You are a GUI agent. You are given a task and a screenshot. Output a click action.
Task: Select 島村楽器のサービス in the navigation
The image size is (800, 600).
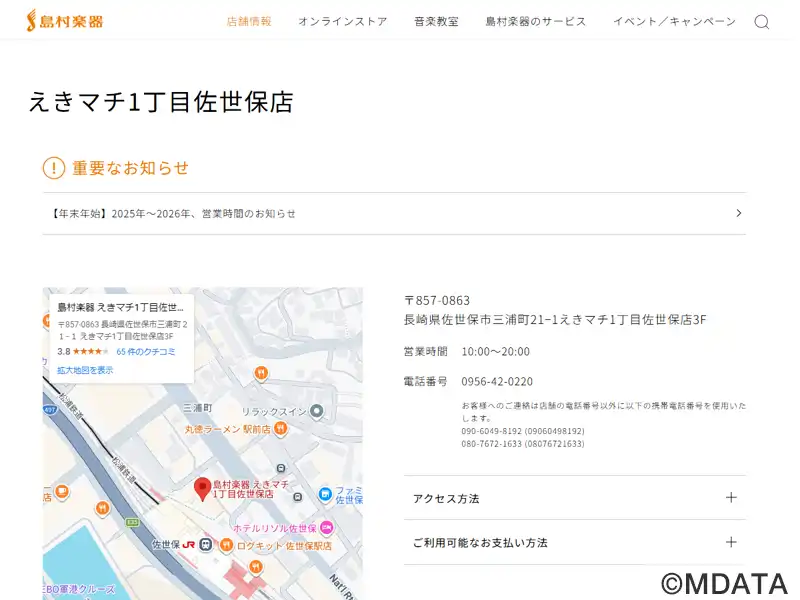tap(536, 21)
